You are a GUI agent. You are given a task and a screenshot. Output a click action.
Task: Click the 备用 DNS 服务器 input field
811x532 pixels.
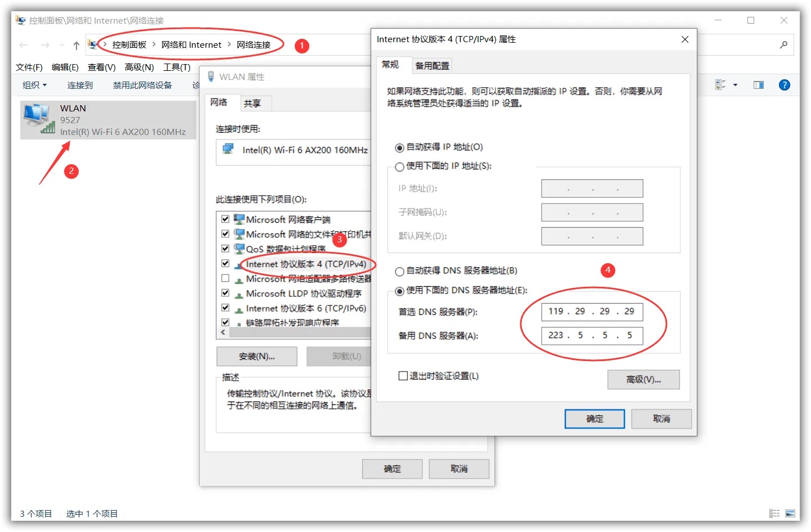(x=591, y=336)
